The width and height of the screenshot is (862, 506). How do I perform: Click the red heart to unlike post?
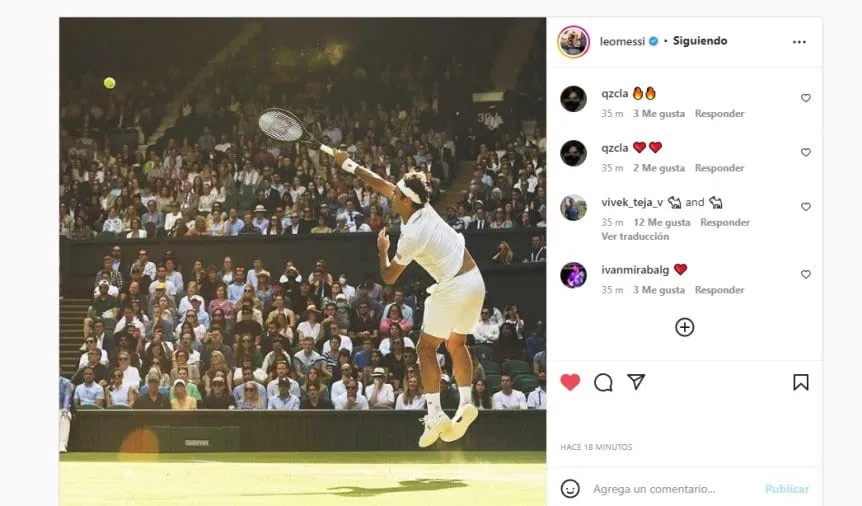click(x=570, y=382)
